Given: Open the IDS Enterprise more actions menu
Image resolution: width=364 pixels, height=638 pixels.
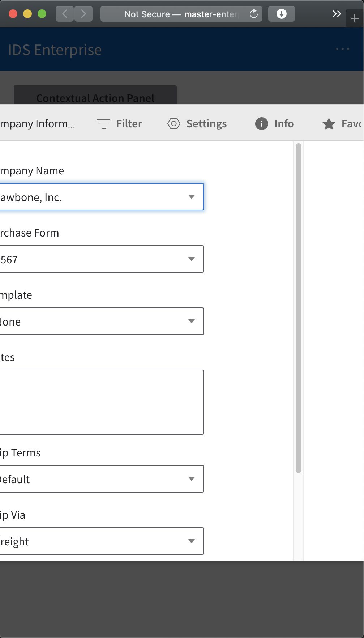Looking at the screenshot, I should (x=342, y=49).
